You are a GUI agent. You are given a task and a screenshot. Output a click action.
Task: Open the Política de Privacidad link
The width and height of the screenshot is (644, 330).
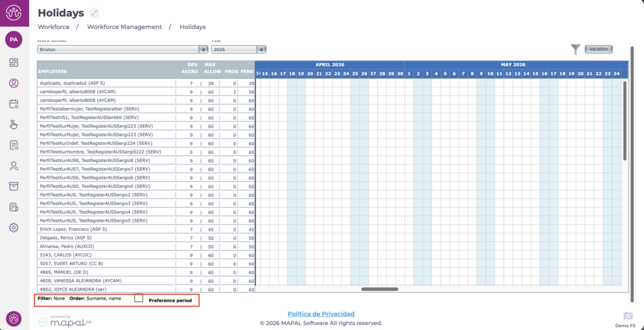point(321,314)
